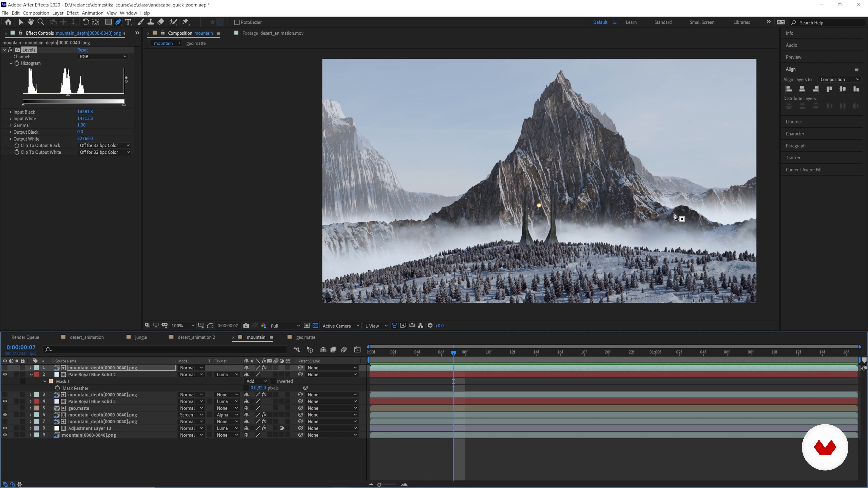Open the Animation menu
The height and width of the screenshot is (488, 868).
(x=92, y=13)
